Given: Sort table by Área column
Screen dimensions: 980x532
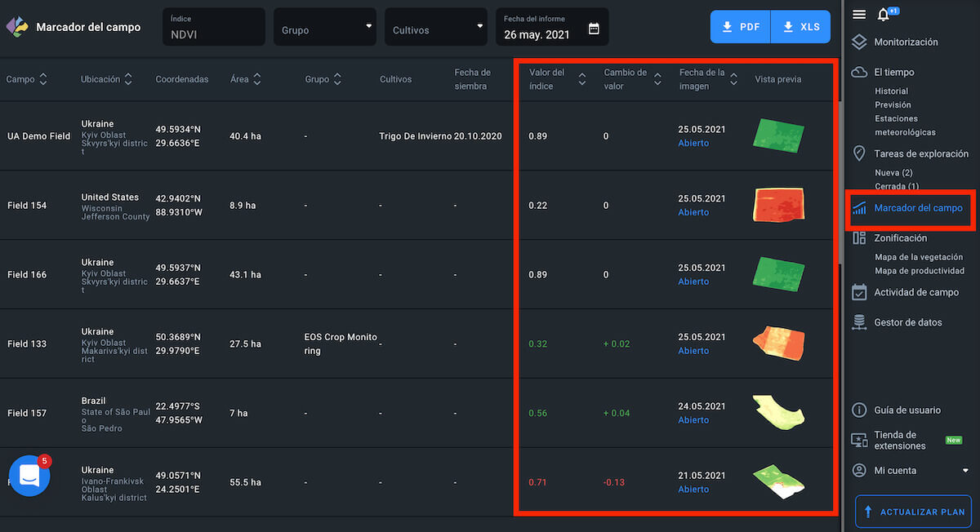Looking at the screenshot, I should coord(256,79).
